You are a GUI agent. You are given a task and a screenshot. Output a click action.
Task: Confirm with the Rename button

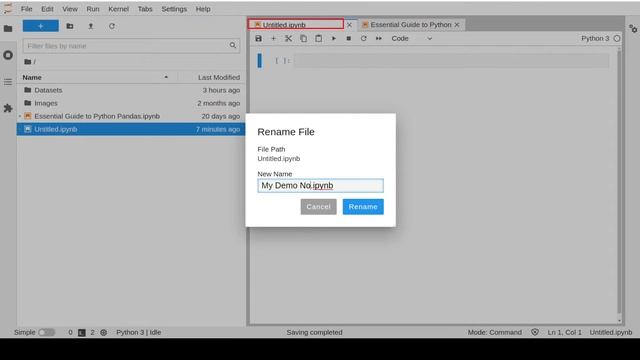coord(363,207)
